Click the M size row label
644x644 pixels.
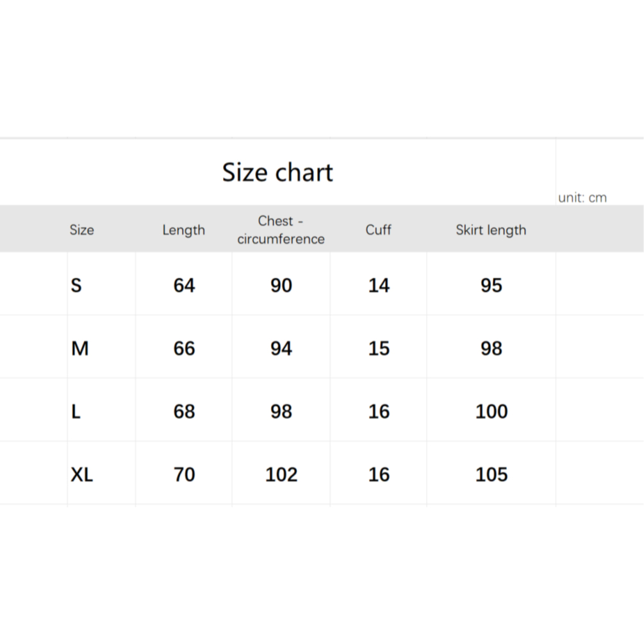click(x=79, y=349)
